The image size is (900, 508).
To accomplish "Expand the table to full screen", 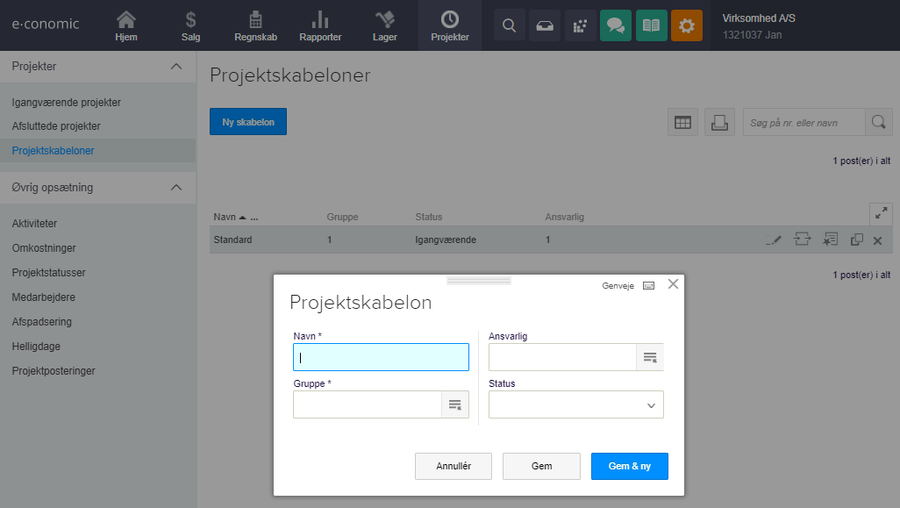I will [880, 212].
